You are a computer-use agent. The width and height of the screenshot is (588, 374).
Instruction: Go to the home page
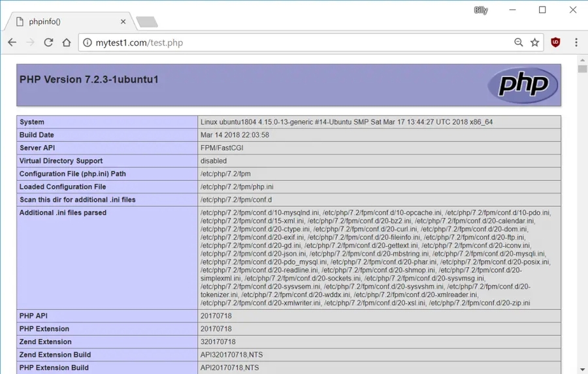tap(66, 42)
